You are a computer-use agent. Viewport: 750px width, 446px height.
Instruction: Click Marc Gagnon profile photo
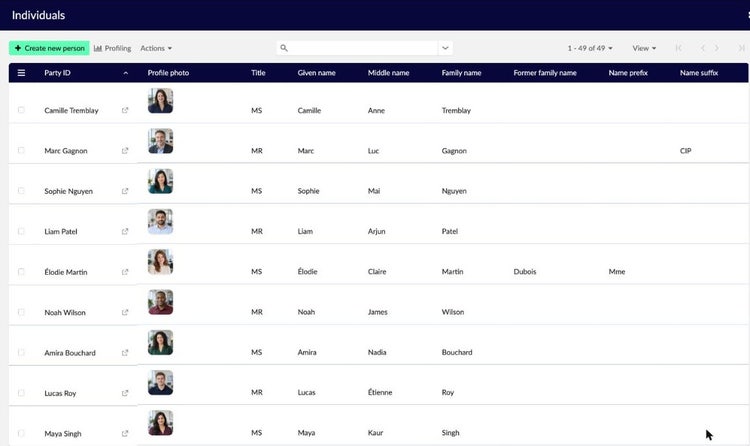tap(160, 141)
